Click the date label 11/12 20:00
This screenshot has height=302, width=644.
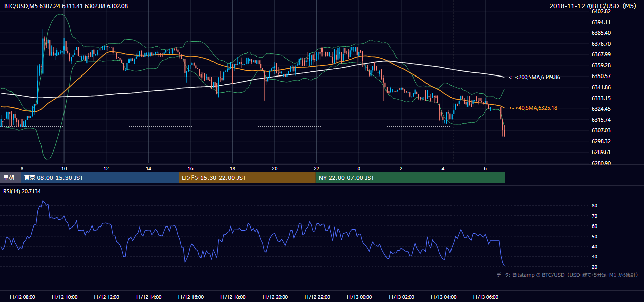point(275,297)
